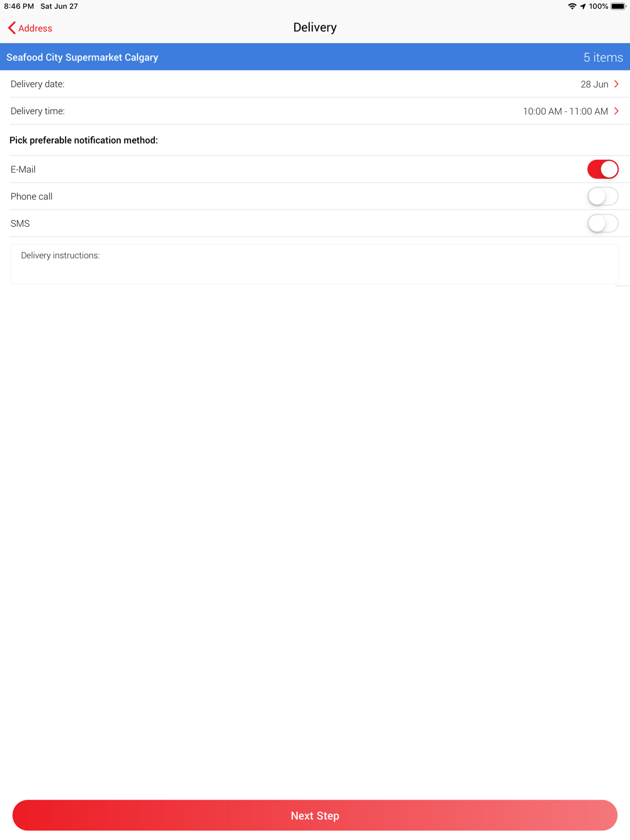Tap the Delivery page title
The image size is (630, 840).
[x=315, y=28]
